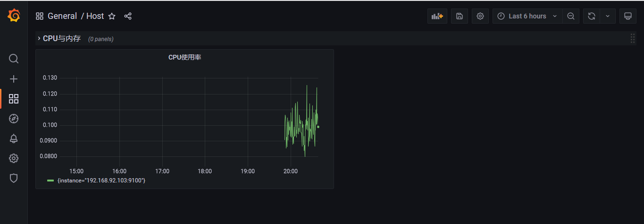Open the Last 6 hours time picker

pyautogui.click(x=527, y=16)
